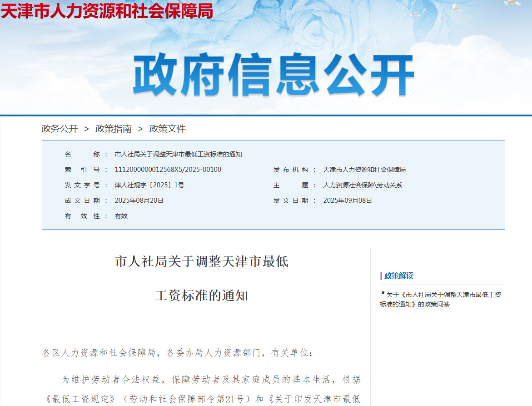
Task: Click the square bullet beside the 政策问答 link
Action: [x=383, y=293]
